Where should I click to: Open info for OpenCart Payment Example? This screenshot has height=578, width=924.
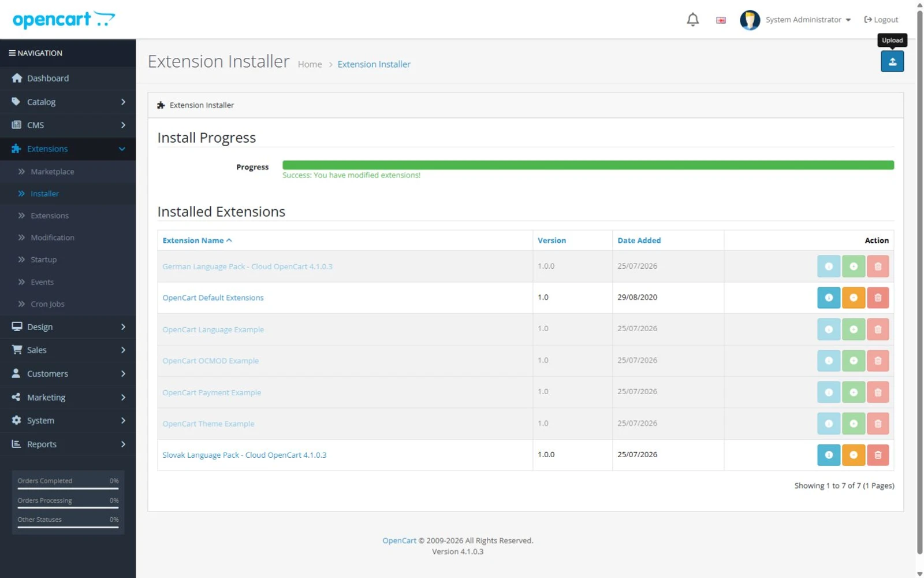point(828,392)
